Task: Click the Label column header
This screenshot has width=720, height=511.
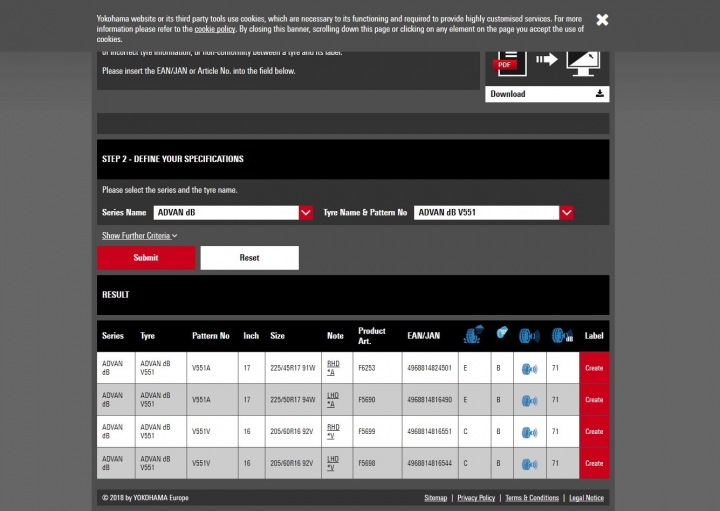Action: pos(594,336)
